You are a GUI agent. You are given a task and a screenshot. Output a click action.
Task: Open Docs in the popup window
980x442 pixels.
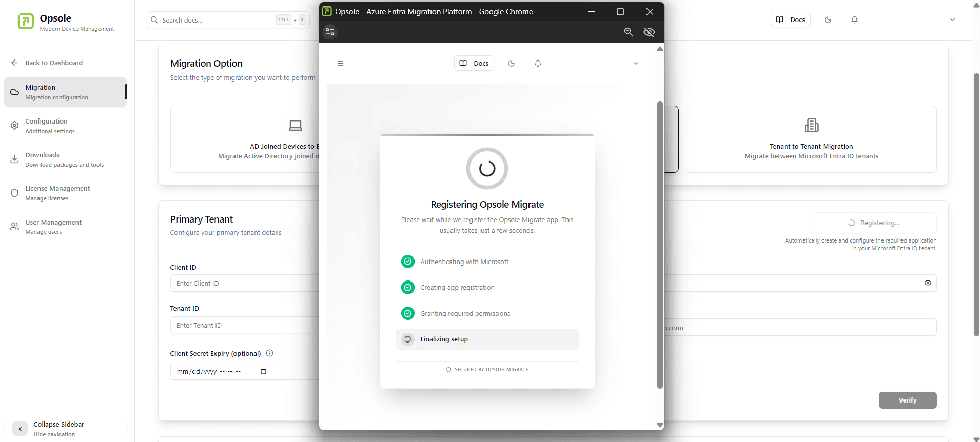[474, 63]
